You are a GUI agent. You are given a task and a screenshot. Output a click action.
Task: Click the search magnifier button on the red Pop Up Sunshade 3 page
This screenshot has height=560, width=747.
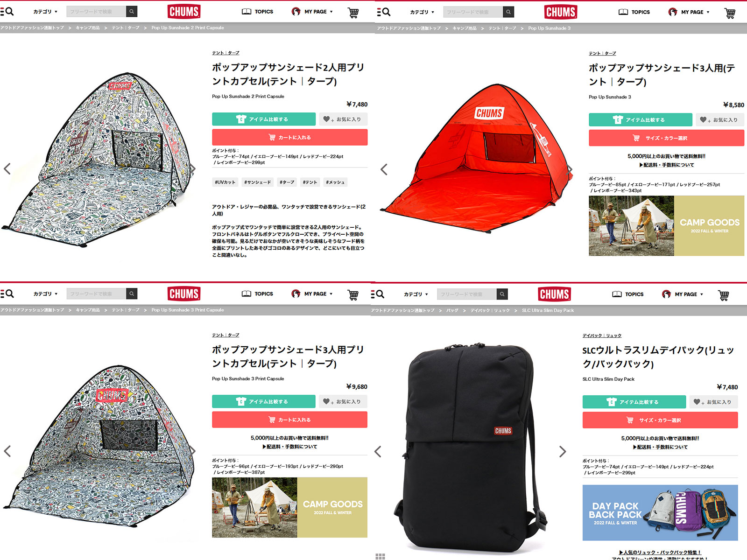click(508, 12)
